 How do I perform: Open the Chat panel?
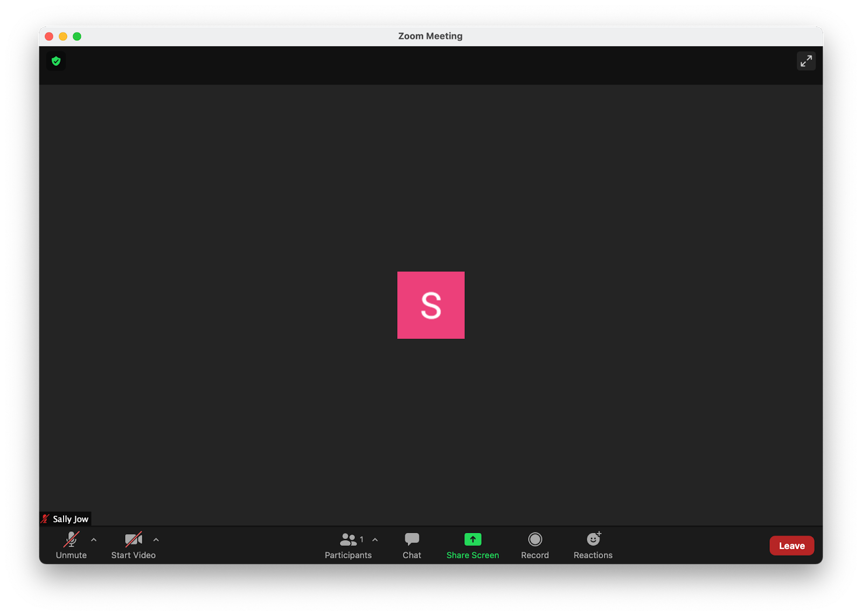pos(411,545)
